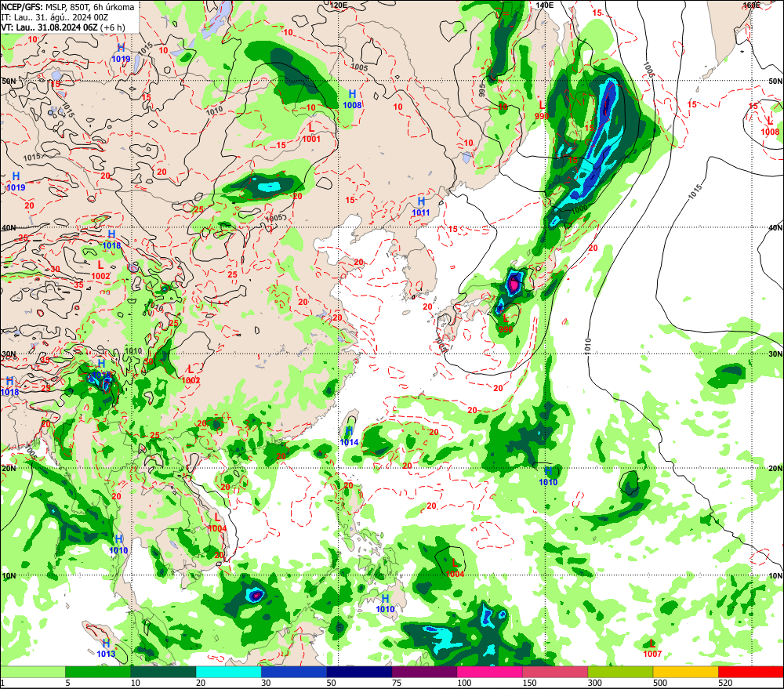The image size is (784, 689).
Task: Click the legend value "150"
Action: click(x=529, y=683)
